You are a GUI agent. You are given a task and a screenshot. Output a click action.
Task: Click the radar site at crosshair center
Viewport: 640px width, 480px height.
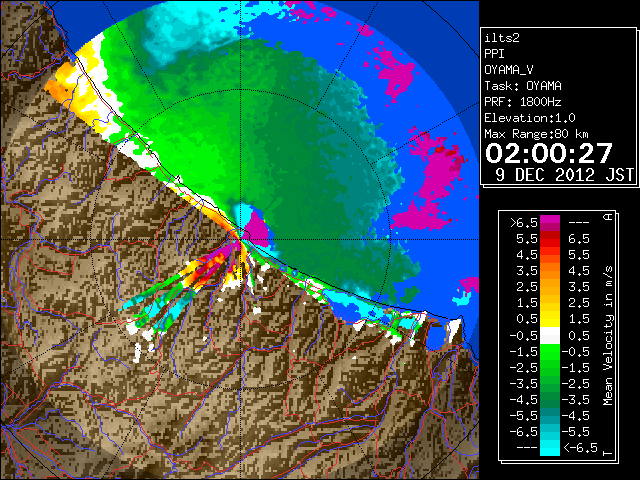(241, 239)
